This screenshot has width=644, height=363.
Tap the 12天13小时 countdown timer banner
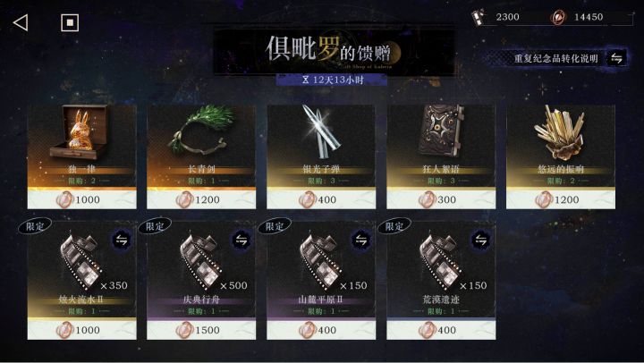pos(332,80)
